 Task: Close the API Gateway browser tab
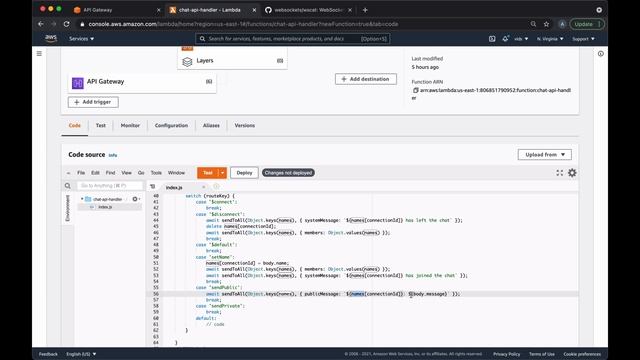(159, 10)
